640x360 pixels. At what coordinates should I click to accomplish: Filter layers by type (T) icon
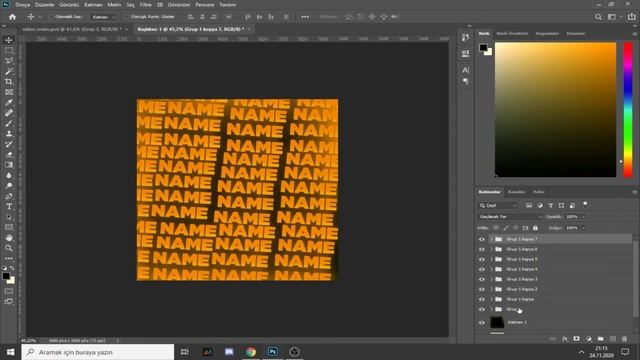[550, 205]
